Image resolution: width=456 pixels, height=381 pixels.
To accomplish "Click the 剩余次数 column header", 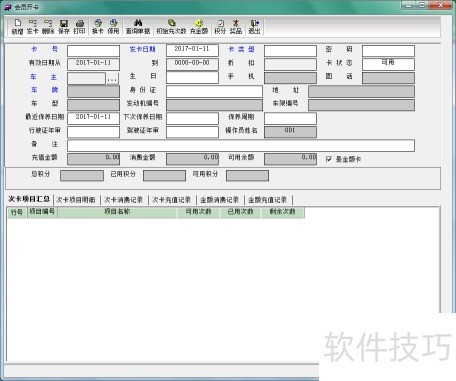I will pyautogui.click(x=283, y=212).
